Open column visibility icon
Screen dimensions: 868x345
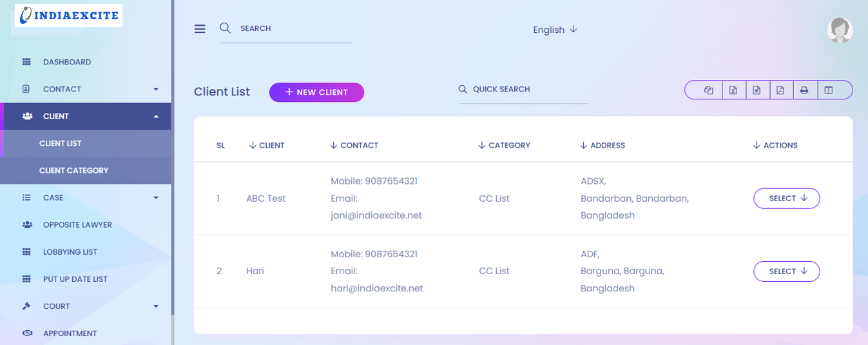(x=829, y=90)
